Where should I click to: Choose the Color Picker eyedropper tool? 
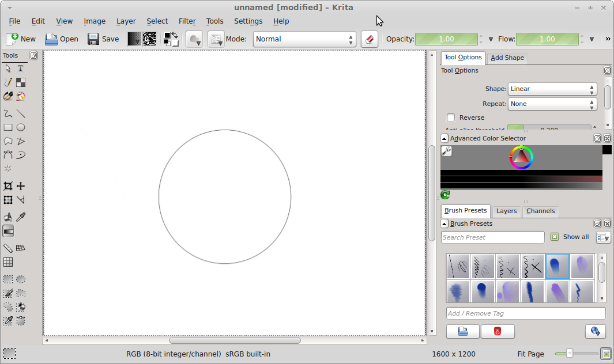[21, 217]
